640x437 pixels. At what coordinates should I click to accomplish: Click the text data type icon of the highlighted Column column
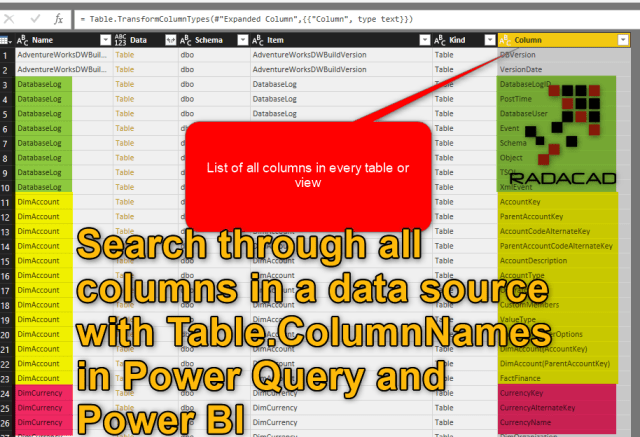point(505,40)
